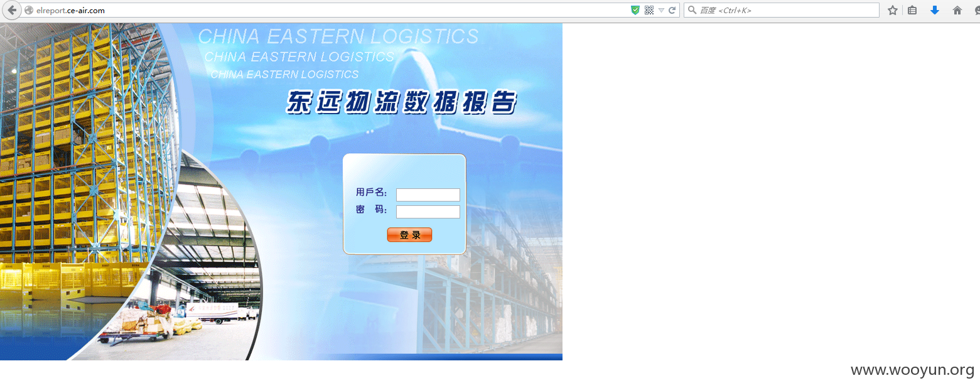Open downloads with the blue arrow icon
980x388 pixels.
point(934,10)
